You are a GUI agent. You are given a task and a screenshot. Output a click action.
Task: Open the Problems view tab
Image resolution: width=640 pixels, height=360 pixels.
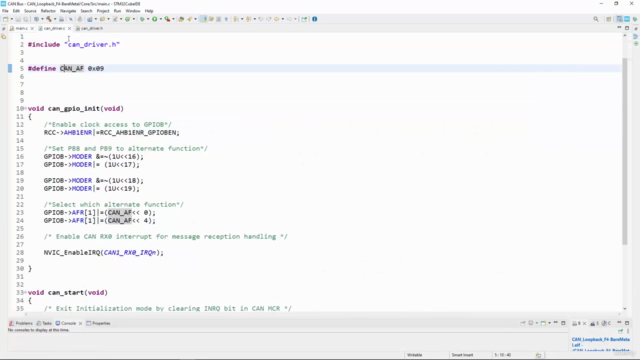point(21,323)
